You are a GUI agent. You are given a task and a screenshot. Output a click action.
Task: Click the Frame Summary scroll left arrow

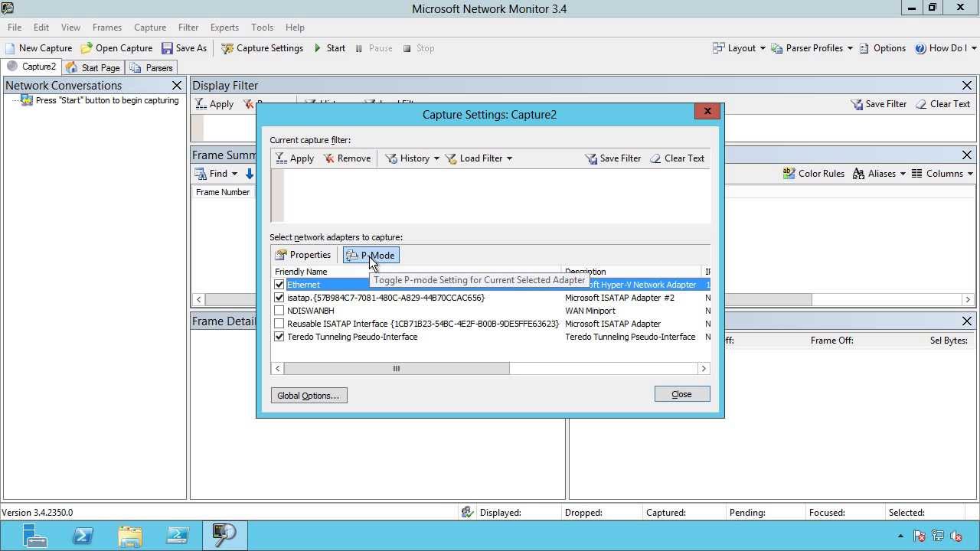pyautogui.click(x=199, y=299)
